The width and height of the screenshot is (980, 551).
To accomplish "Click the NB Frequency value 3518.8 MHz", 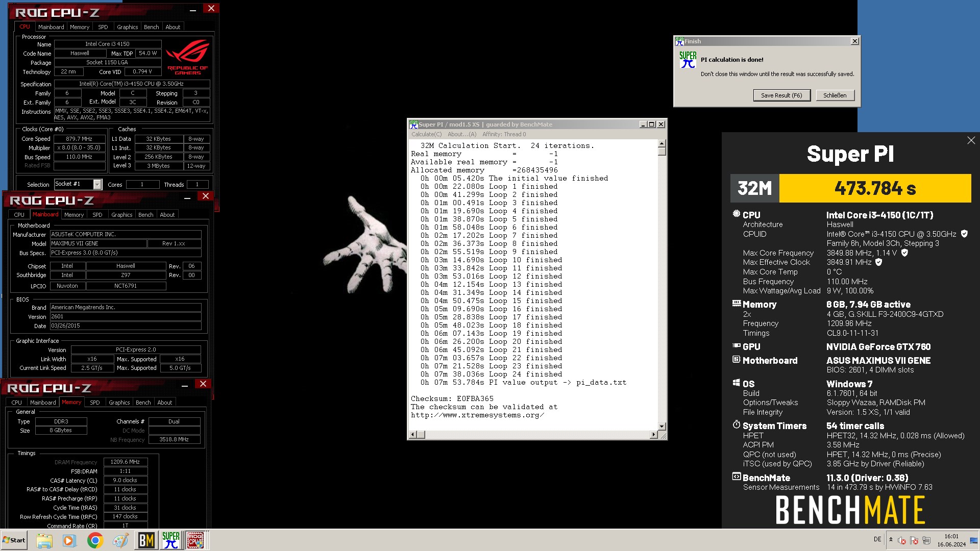I will 174,439.
